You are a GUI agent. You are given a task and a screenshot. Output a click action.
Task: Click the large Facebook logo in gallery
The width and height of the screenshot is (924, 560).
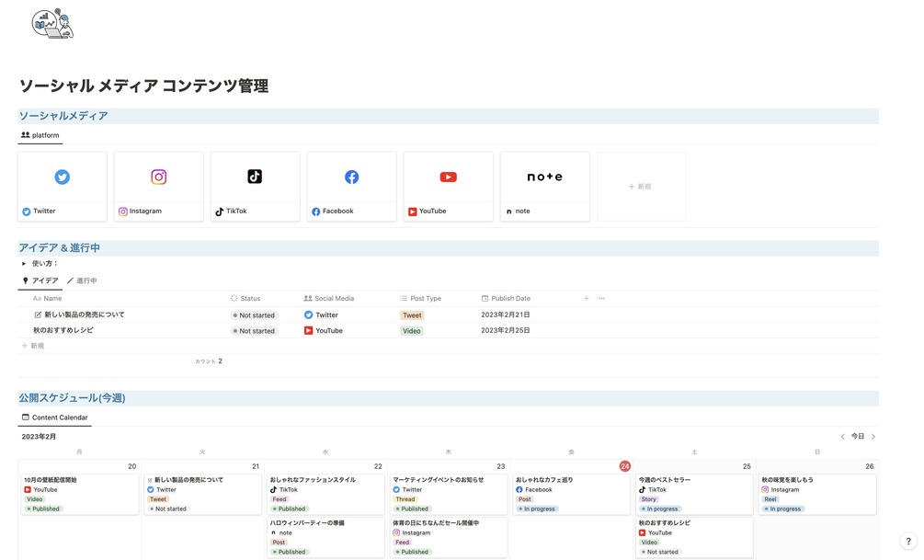point(352,177)
